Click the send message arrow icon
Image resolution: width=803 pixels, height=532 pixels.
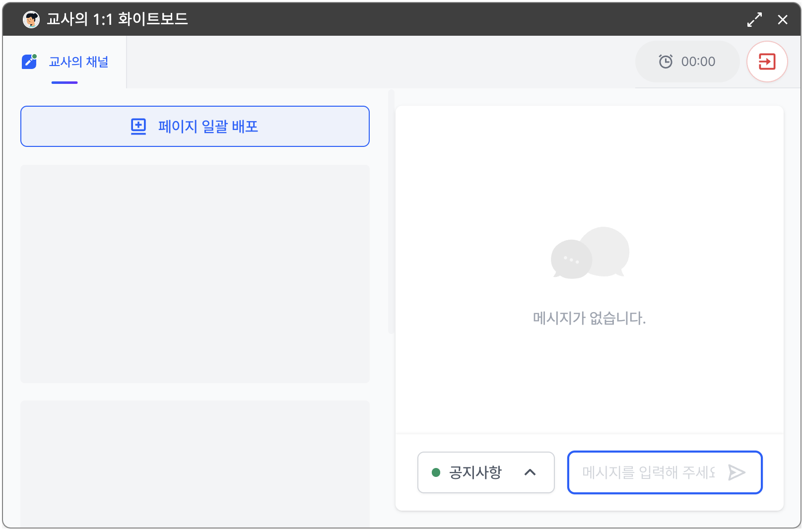pos(736,472)
